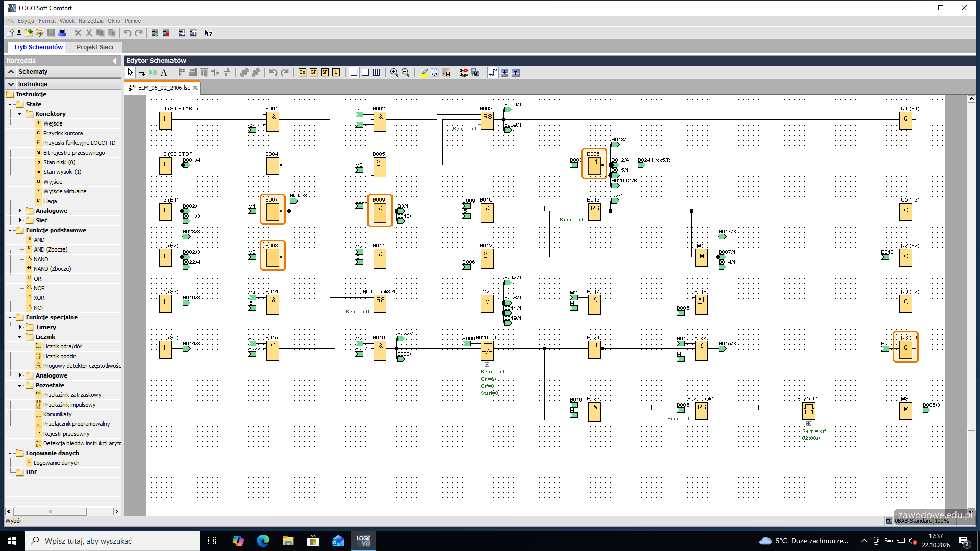Zoom out of the schematic
The width and height of the screenshot is (980, 551).
click(x=405, y=72)
